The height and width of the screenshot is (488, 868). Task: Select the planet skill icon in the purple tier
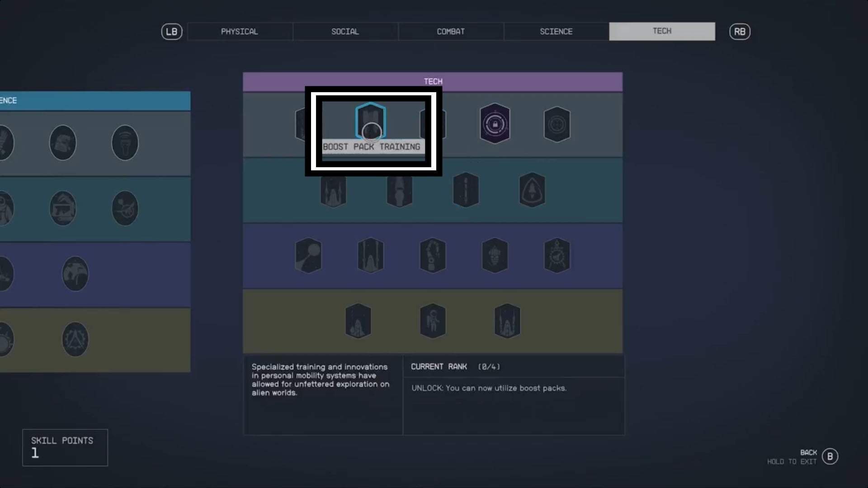(x=309, y=255)
